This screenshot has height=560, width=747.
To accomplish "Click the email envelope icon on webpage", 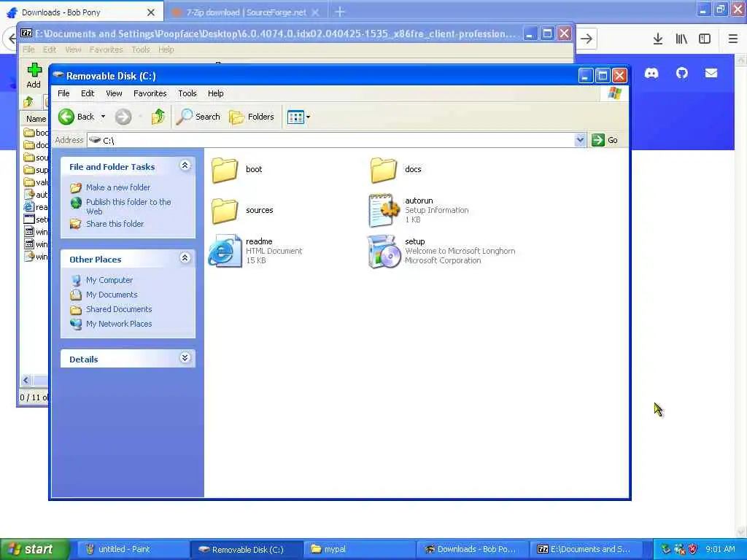I will pyautogui.click(x=711, y=73).
